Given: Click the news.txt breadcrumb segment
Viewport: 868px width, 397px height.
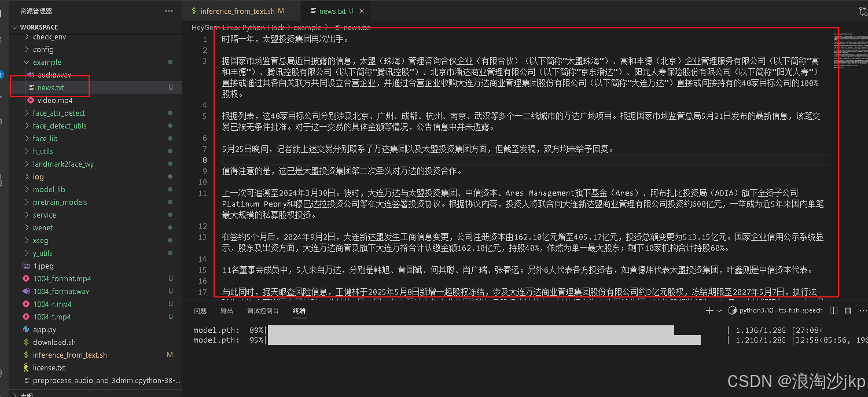Looking at the screenshot, I should (x=356, y=27).
